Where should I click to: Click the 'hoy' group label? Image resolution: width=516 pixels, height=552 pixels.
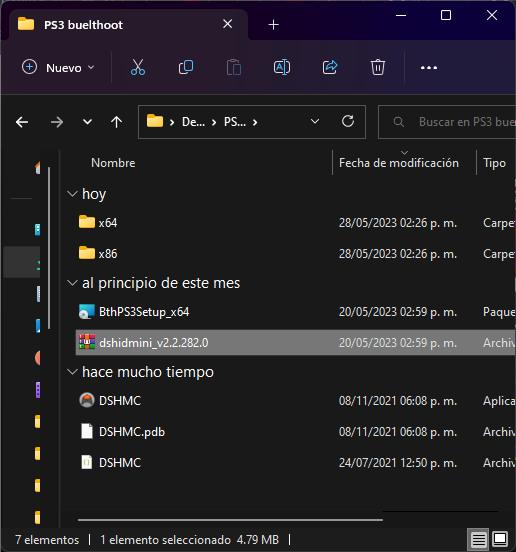pyautogui.click(x=94, y=194)
